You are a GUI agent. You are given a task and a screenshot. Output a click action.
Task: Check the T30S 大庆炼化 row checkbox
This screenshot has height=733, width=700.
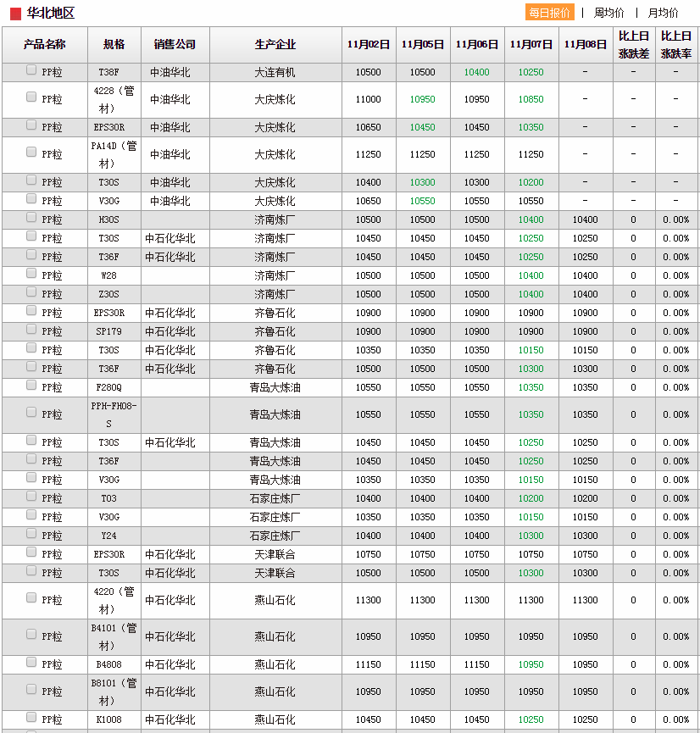31,180
